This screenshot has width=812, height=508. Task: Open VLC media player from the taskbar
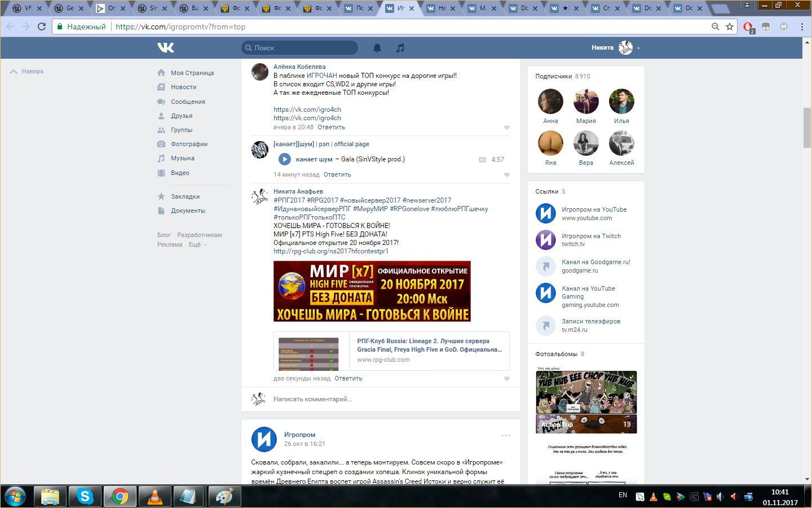click(155, 497)
